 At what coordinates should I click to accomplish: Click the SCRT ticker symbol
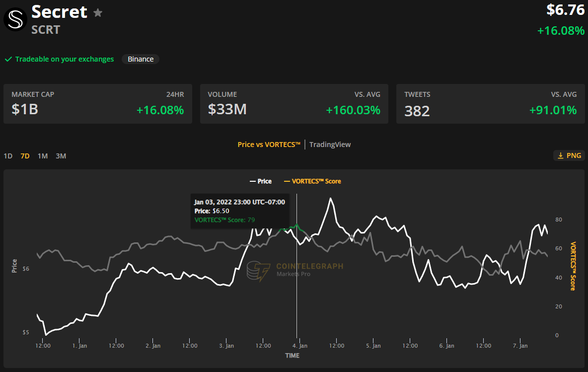46,30
